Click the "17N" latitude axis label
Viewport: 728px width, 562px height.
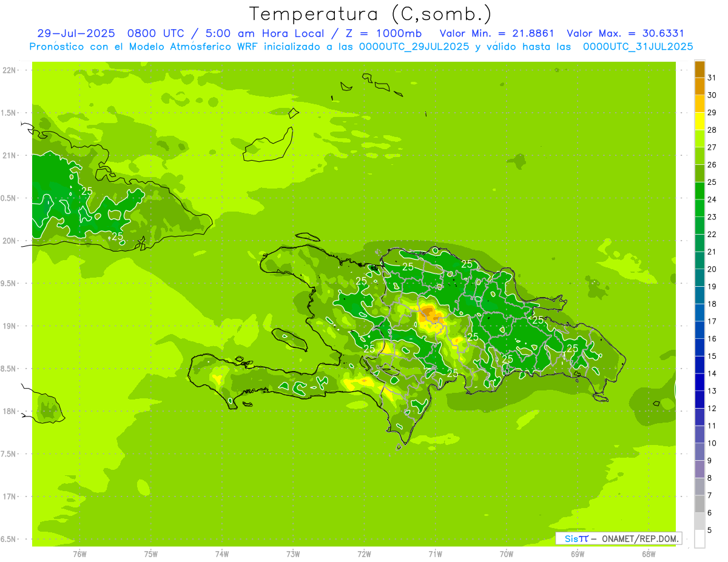point(10,497)
